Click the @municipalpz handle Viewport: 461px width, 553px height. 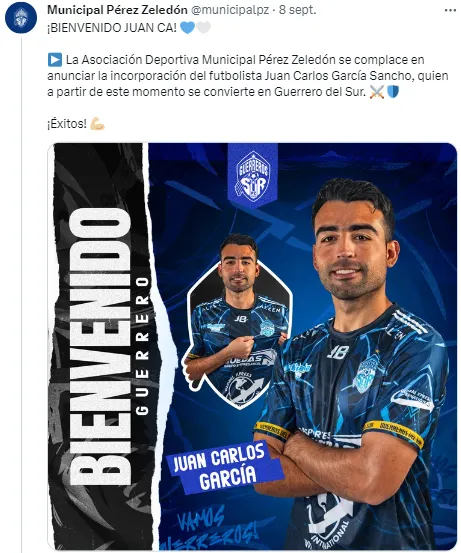pyautogui.click(x=230, y=10)
